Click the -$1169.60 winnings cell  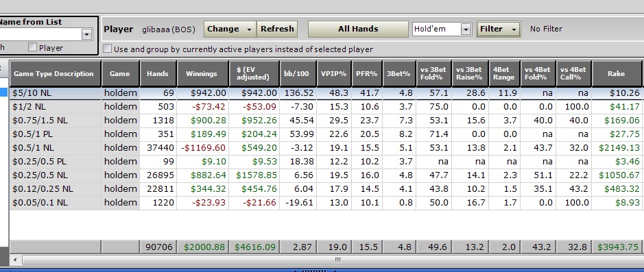[202, 148]
